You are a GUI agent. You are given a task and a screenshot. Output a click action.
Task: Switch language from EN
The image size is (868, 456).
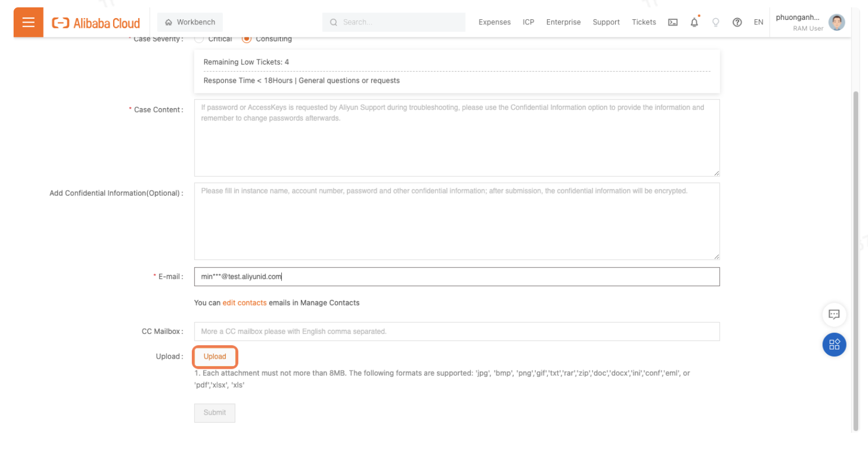[758, 22]
